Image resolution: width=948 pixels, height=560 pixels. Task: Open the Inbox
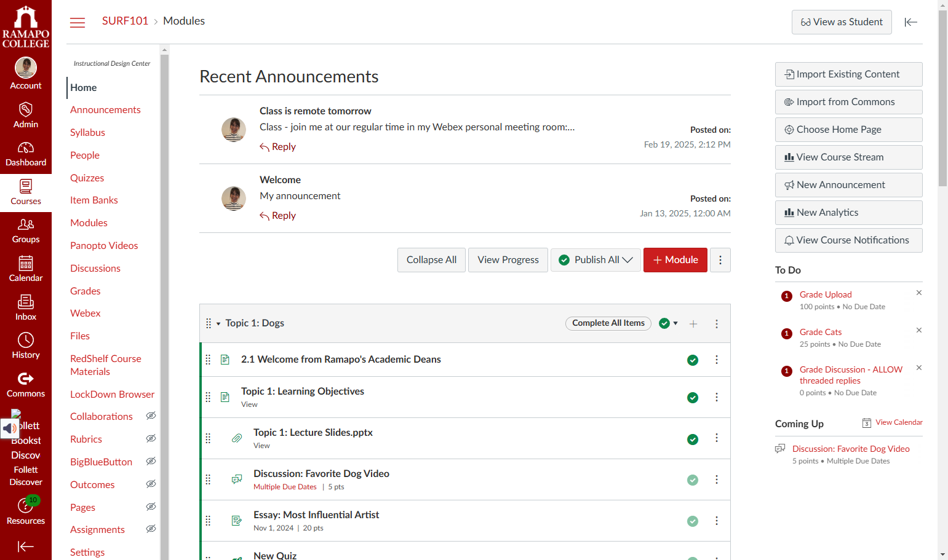tap(26, 308)
